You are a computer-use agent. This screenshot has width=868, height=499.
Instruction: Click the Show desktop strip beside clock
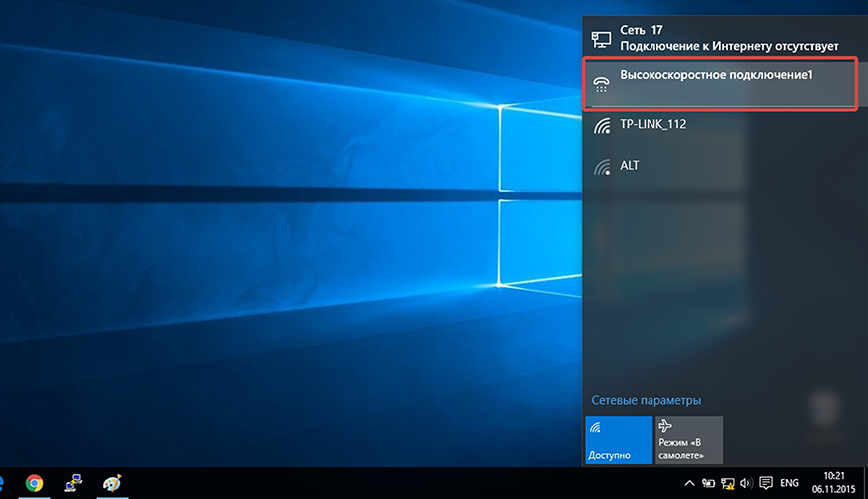865,483
